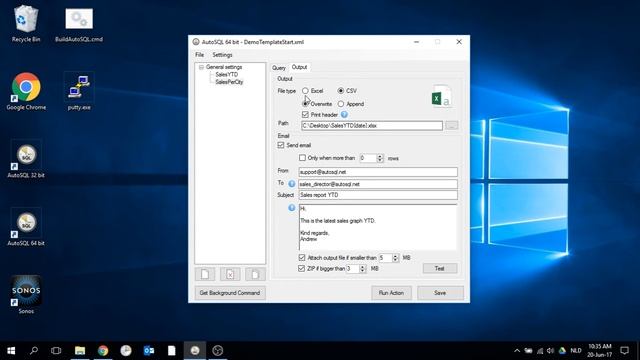Click the AutoSQL taskbar icon
640x360 pixels.
195,351
